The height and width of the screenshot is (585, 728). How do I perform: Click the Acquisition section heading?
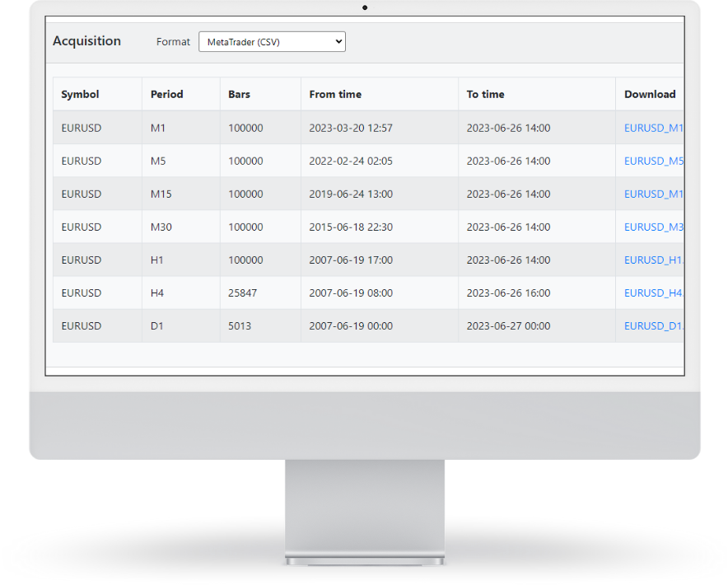[x=86, y=41]
